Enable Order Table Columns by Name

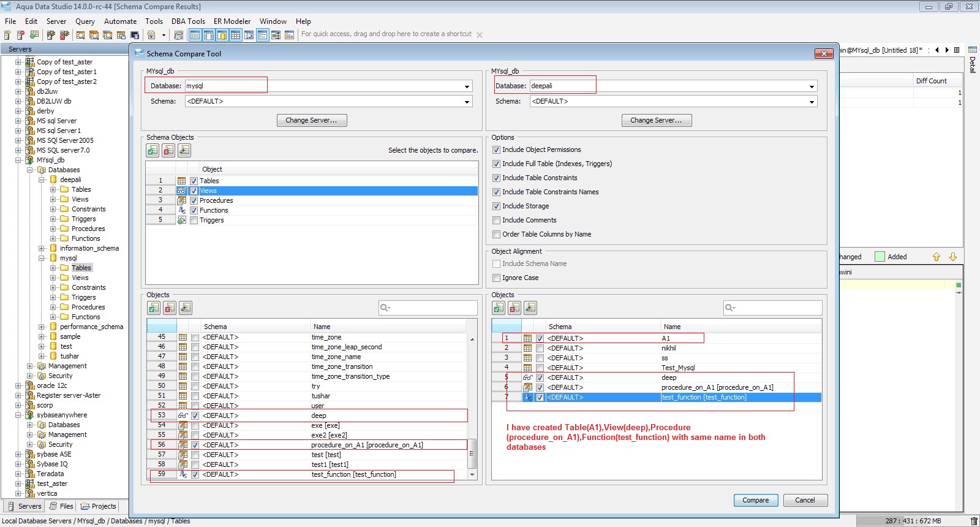click(497, 234)
